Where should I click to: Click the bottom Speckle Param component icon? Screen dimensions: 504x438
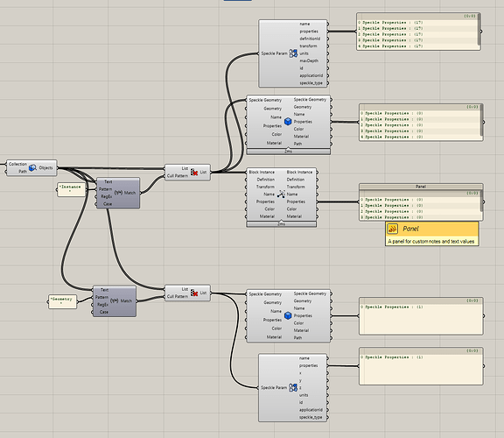(293, 387)
